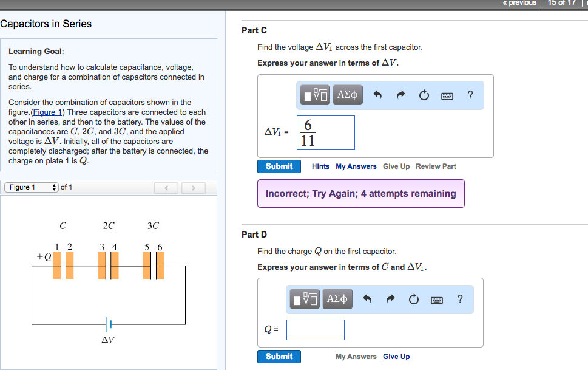
Task: Open Hints for Part C
Action: [x=320, y=166]
